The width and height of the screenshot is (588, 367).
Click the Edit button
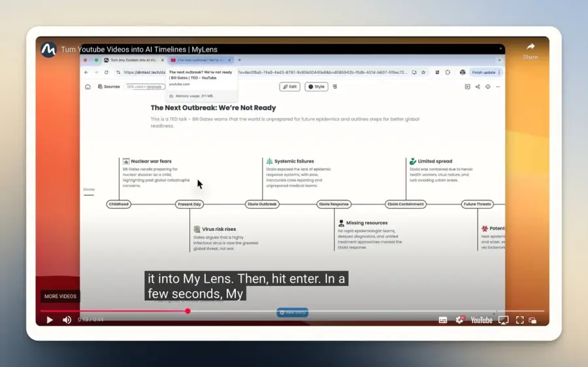[x=289, y=87]
